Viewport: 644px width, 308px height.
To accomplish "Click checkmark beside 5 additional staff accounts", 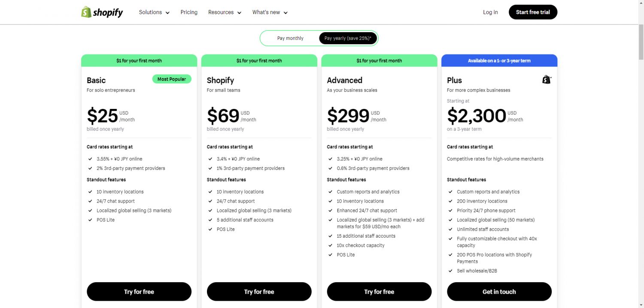I will (210, 220).
